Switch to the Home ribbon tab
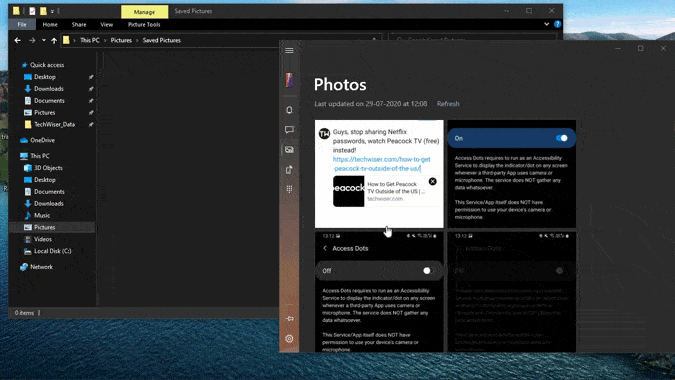This screenshot has width=675, height=380. pos(50,25)
